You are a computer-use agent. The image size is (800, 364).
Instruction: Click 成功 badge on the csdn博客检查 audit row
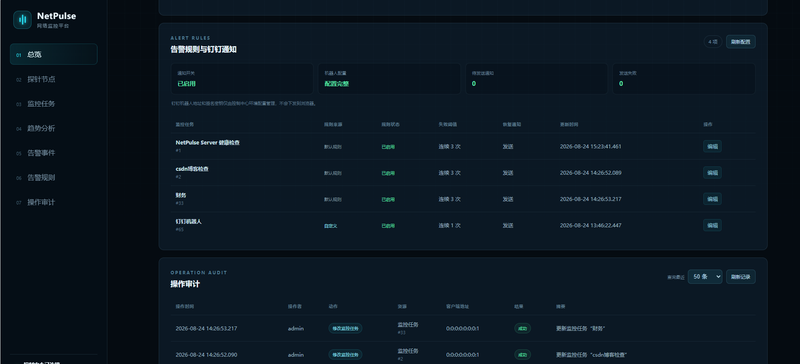coord(522,355)
